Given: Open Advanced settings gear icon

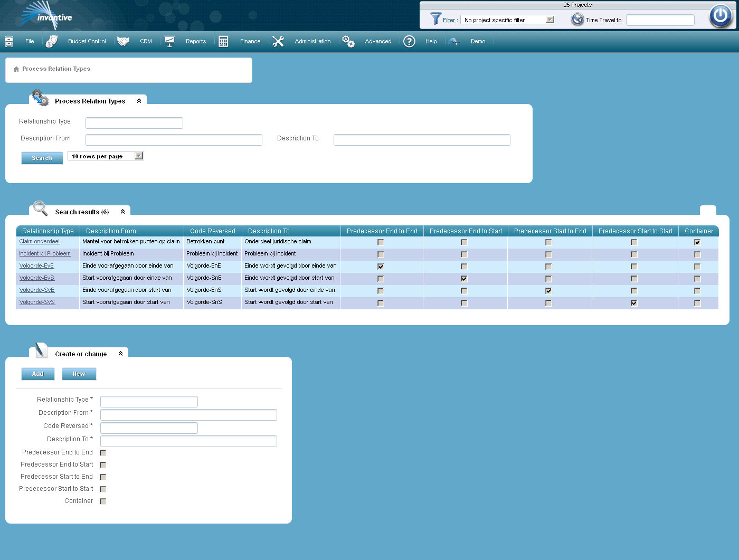Looking at the screenshot, I should pos(348,41).
